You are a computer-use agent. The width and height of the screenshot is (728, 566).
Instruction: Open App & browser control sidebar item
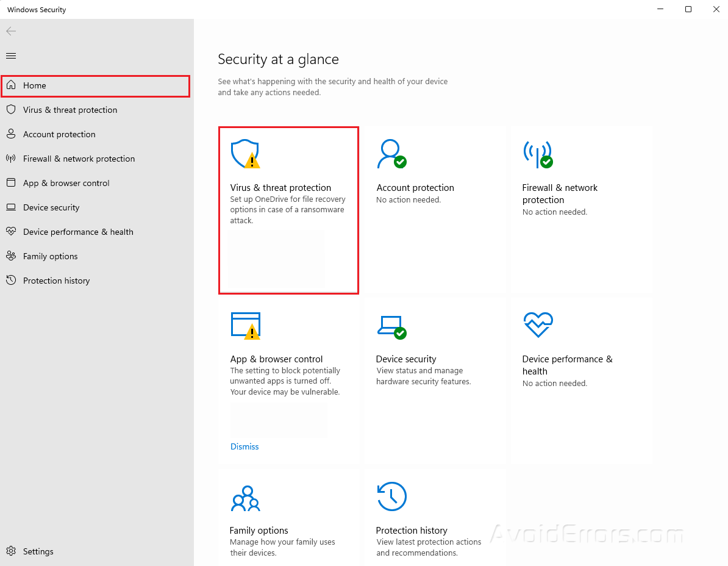click(66, 183)
